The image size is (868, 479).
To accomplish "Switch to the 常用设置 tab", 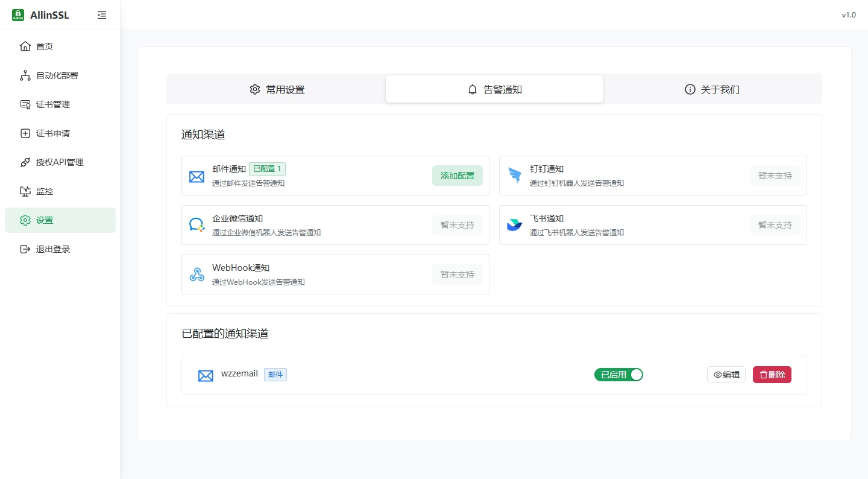I will tap(277, 89).
